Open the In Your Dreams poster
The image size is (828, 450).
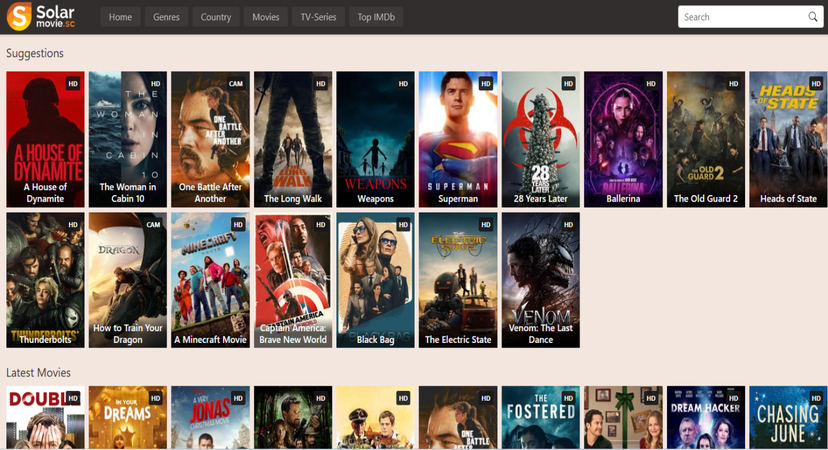[x=128, y=417]
